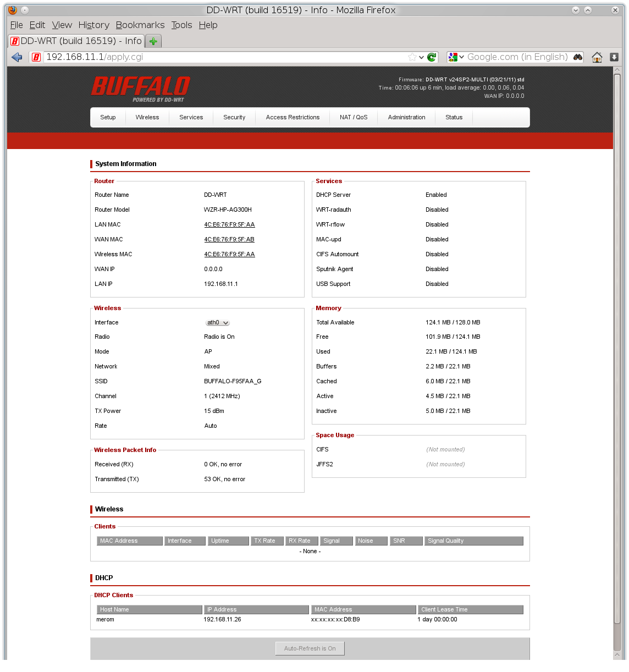
Task: Click the scrollbar up arrow
Action: click(x=617, y=70)
